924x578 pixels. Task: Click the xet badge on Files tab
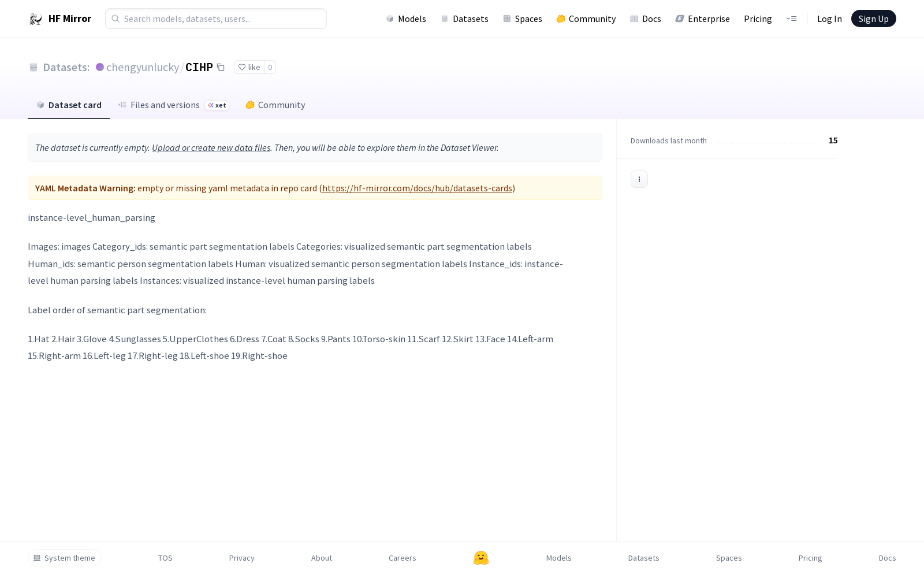[217, 105]
